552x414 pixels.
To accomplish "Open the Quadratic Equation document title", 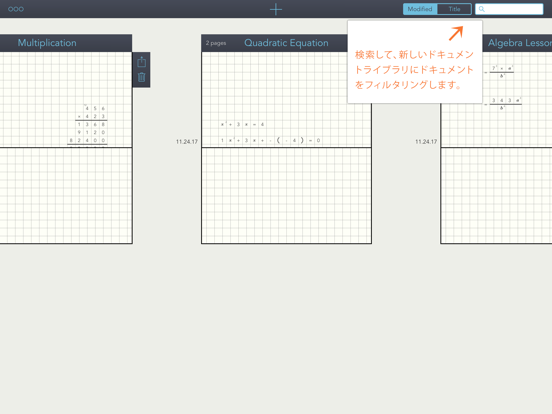I will coord(286,43).
